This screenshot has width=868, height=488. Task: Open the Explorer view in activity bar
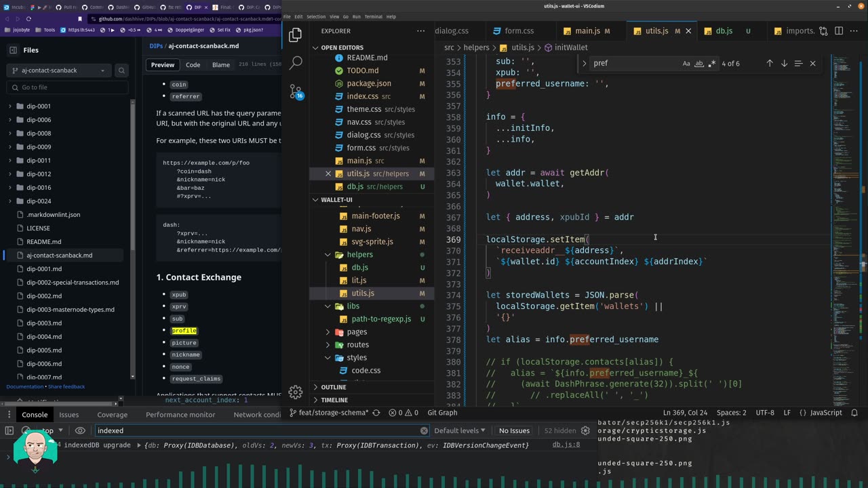[x=296, y=35]
